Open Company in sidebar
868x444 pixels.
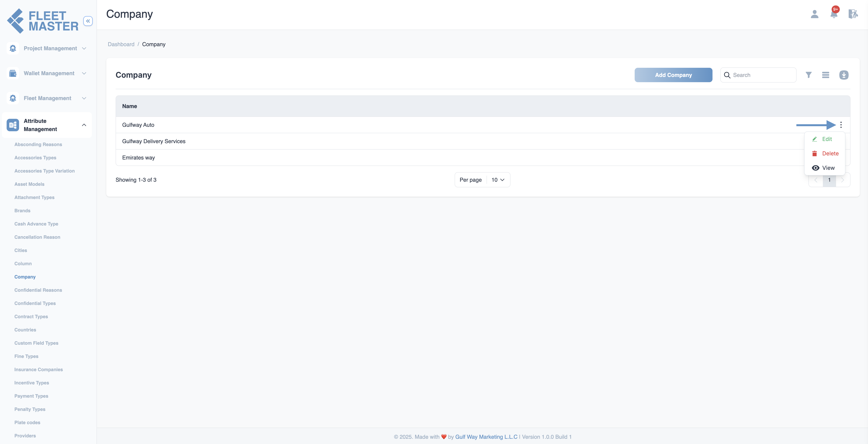coord(25,277)
